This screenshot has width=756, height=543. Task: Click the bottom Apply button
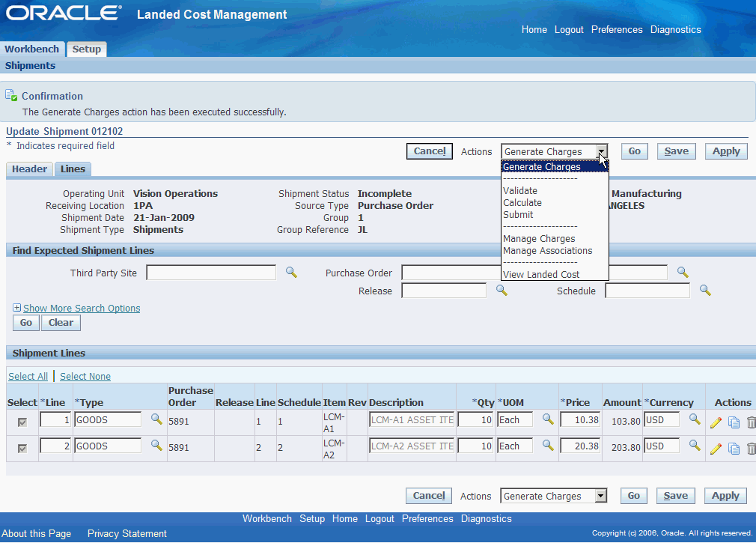725,496
